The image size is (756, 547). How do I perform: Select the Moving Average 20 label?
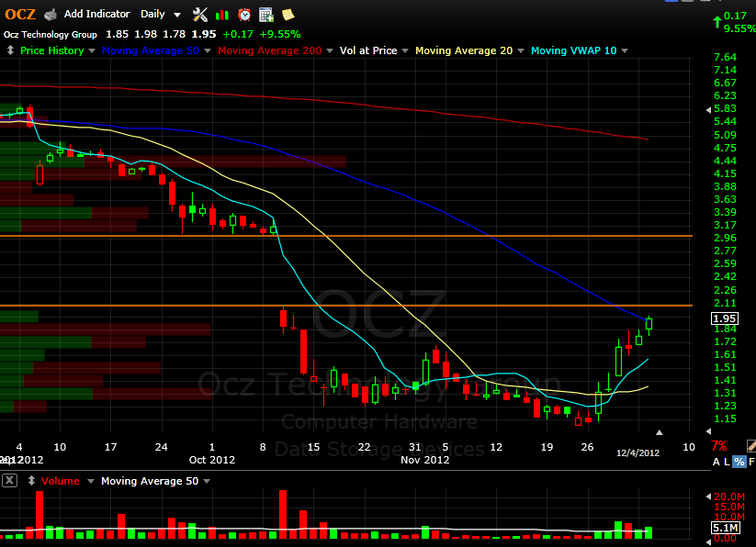click(464, 50)
